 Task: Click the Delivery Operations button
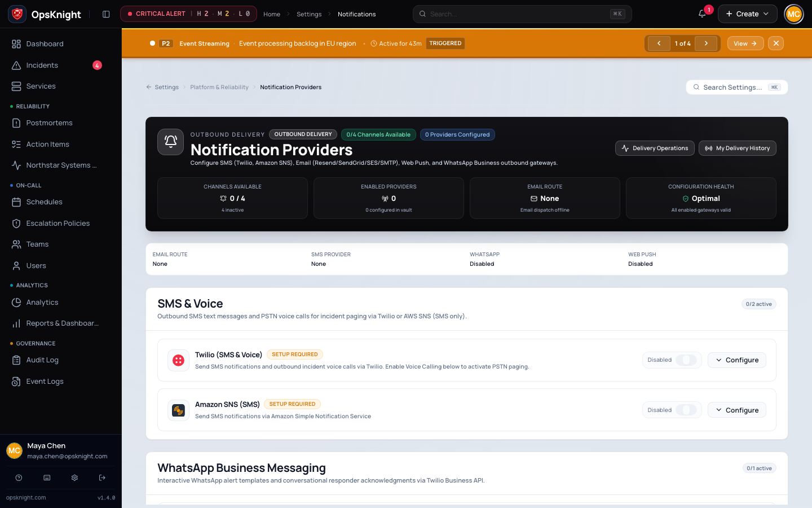tap(655, 148)
